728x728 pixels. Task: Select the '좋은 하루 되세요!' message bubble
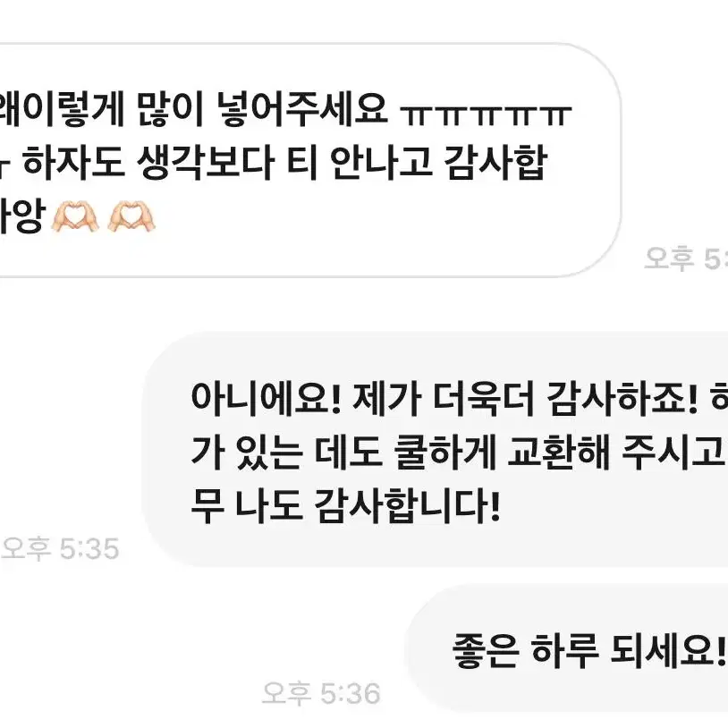tap(566, 650)
